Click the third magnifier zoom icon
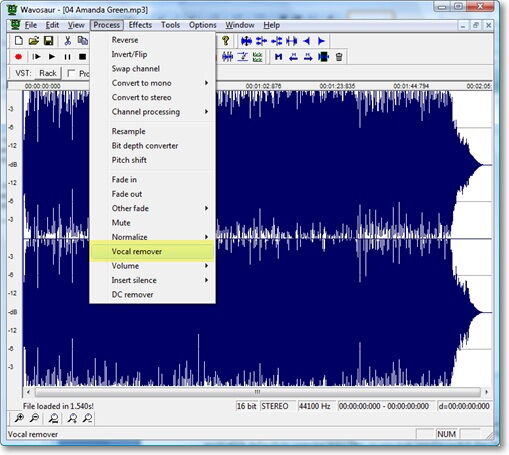Viewport: 509px width, 455px height. coord(53,418)
